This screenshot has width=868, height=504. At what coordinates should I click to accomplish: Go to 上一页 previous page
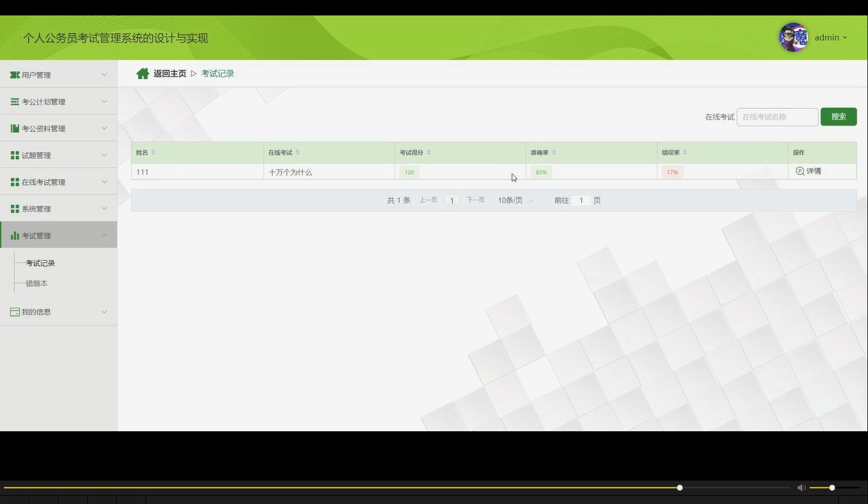point(428,200)
